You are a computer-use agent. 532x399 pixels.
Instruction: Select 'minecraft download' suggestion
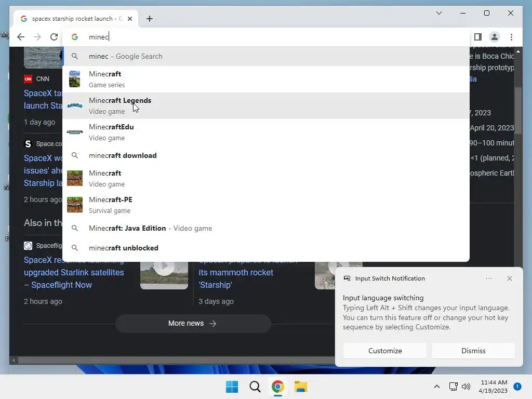(x=267, y=155)
